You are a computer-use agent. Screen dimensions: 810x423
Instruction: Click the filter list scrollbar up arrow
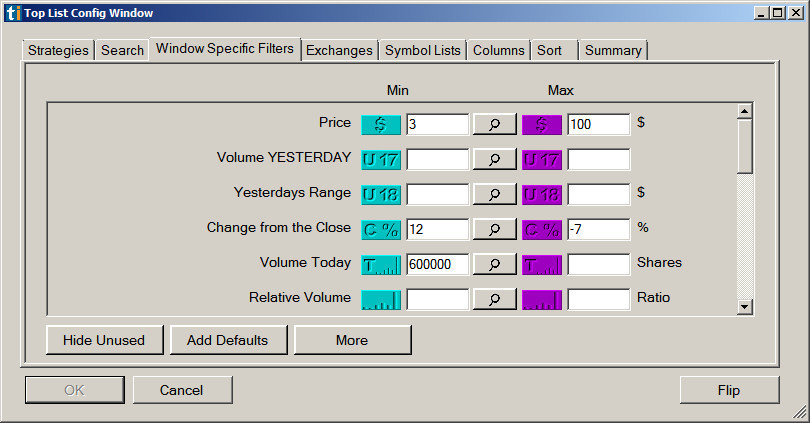(x=744, y=111)
